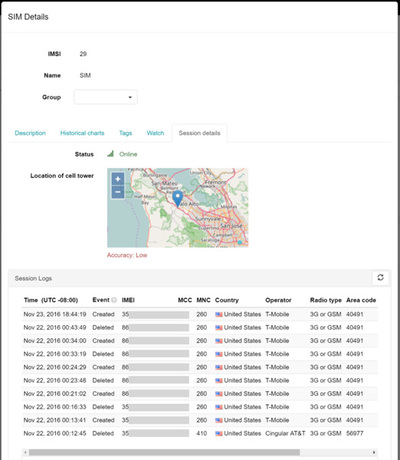Click the horizontal scrollbar thumb of session logs
Screen dimensions: 400x460
point(164,452)
